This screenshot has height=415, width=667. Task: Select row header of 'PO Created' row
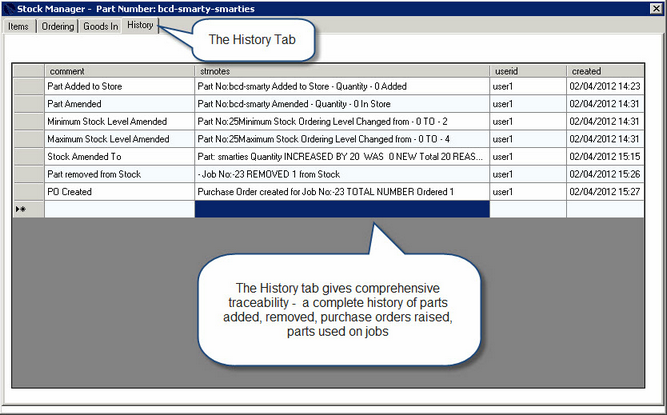click(29, 192)
